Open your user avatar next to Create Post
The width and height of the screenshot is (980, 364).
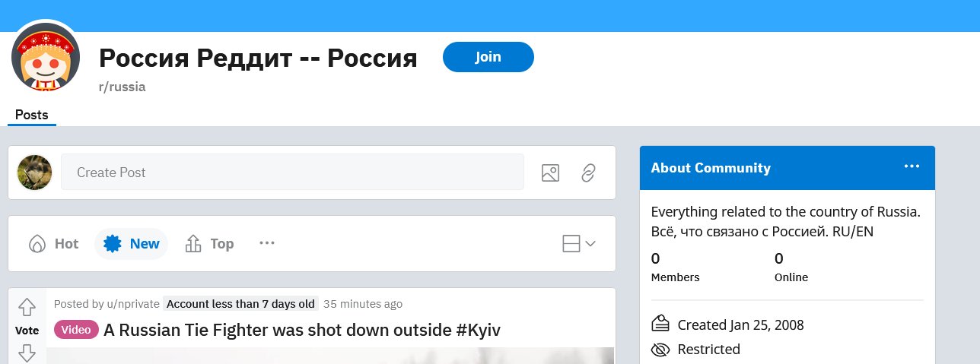coord(34,173)
